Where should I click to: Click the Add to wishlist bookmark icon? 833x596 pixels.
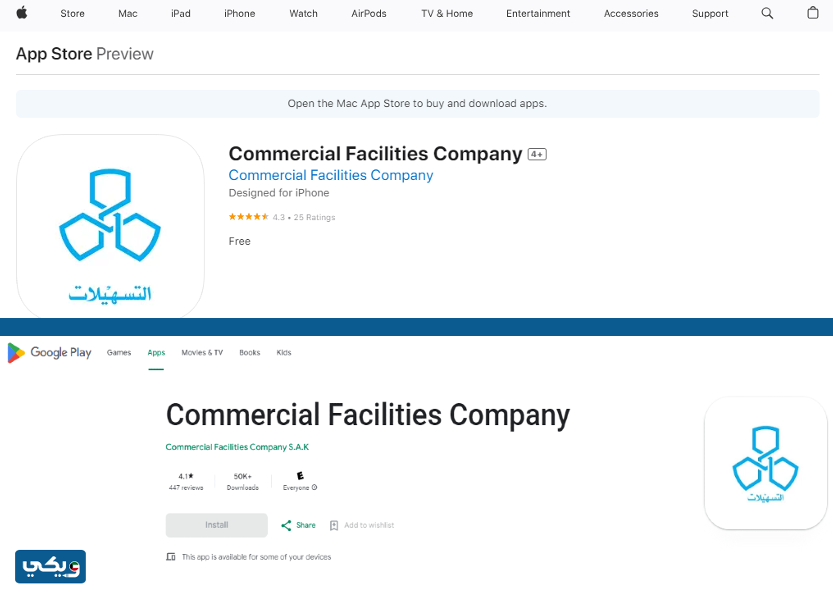click(334, 525)
